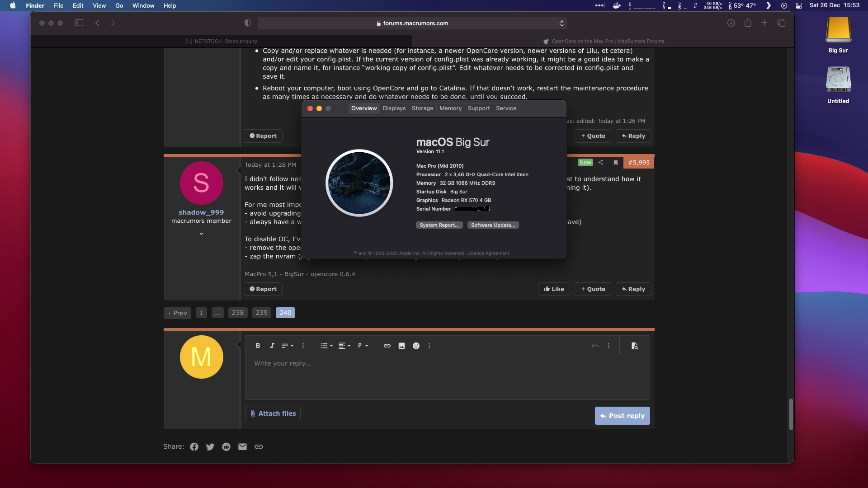Image resolution: width=868 pixels, height=488 pixels.
Task: Open the list formatting dropdown
Action: tap(326, 346)
